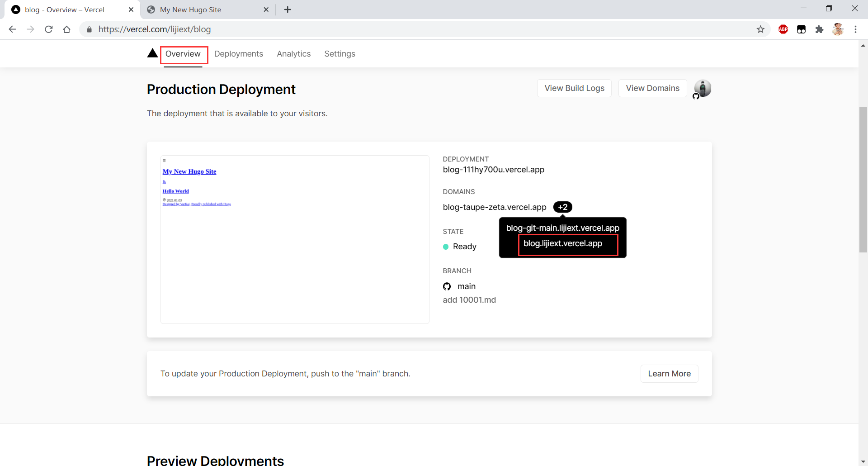The width and height of the screenshot is (868, 466).
Task: Click the Vercel triangle logo
Action: [x=152, y=53]
